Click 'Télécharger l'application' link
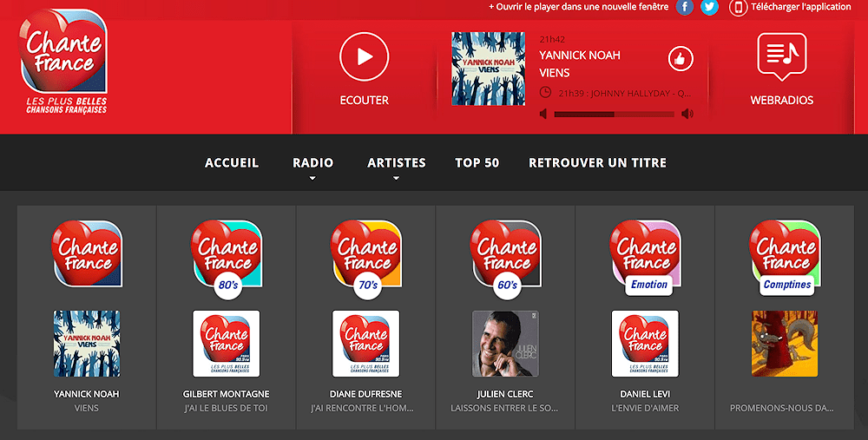 tap(801, 7)
